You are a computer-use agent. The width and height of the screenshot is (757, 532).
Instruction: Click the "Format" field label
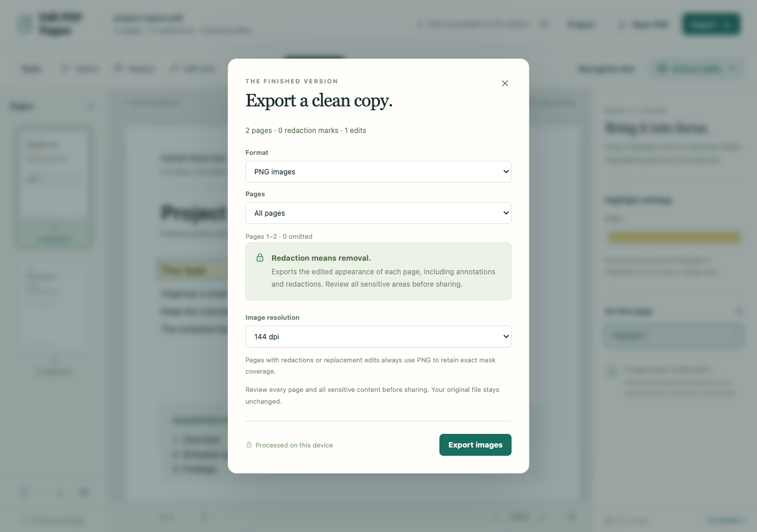pyautogui.click(x=257, y=153)
